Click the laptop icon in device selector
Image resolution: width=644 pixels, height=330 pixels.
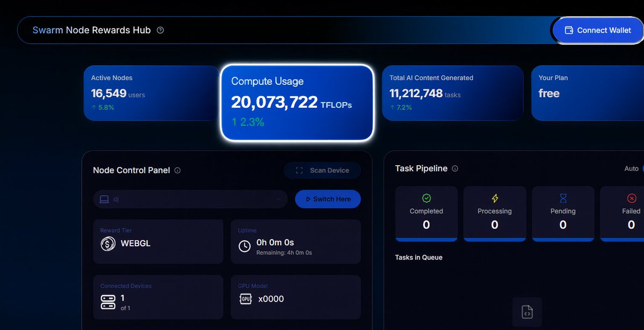(104, 199)
